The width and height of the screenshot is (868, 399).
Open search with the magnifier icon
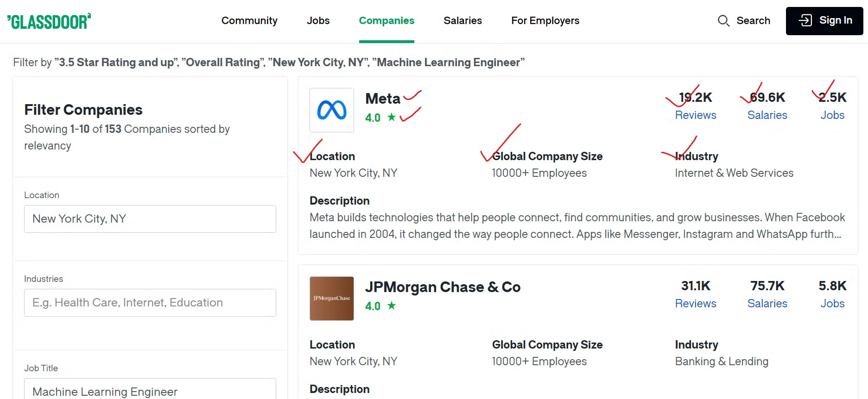(724, 21)
